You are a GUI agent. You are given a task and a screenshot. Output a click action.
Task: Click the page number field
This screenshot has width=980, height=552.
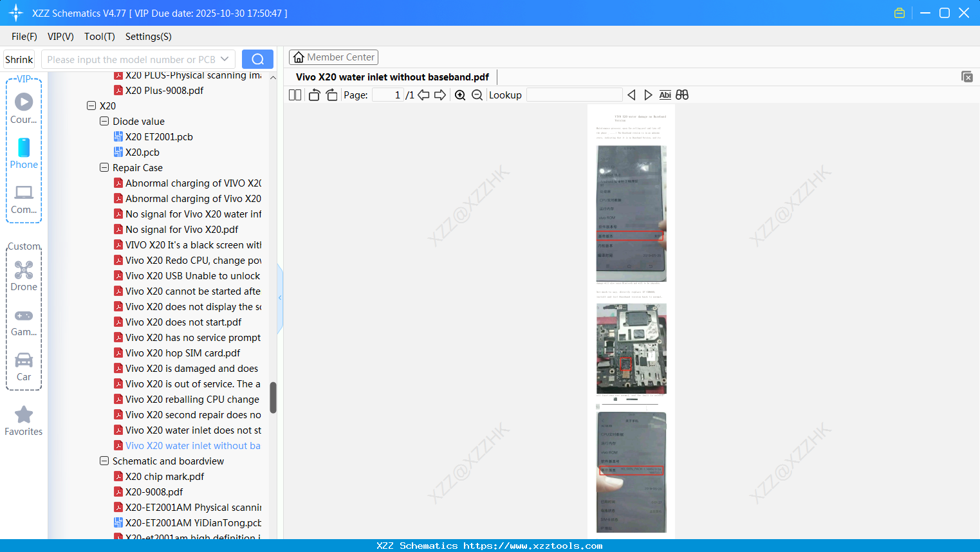pyautogui.click(x=387, y=95)
